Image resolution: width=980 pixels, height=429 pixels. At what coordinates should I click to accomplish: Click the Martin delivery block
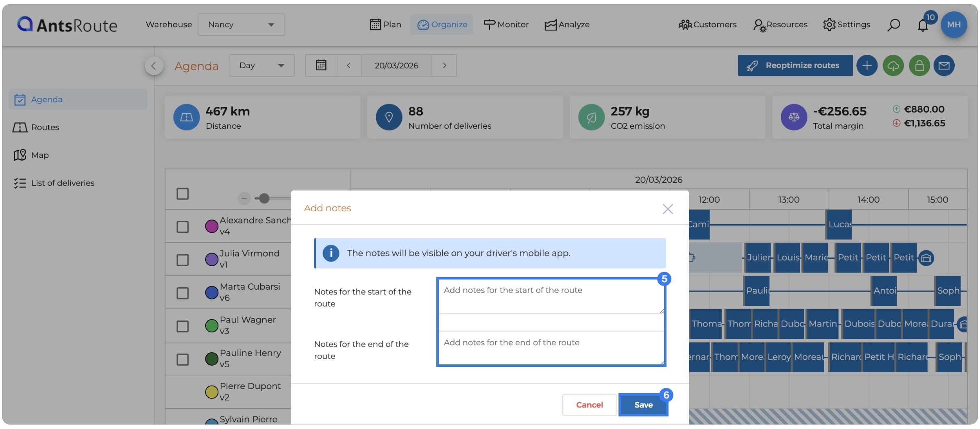pyautogui.click(x=823, y=324)
